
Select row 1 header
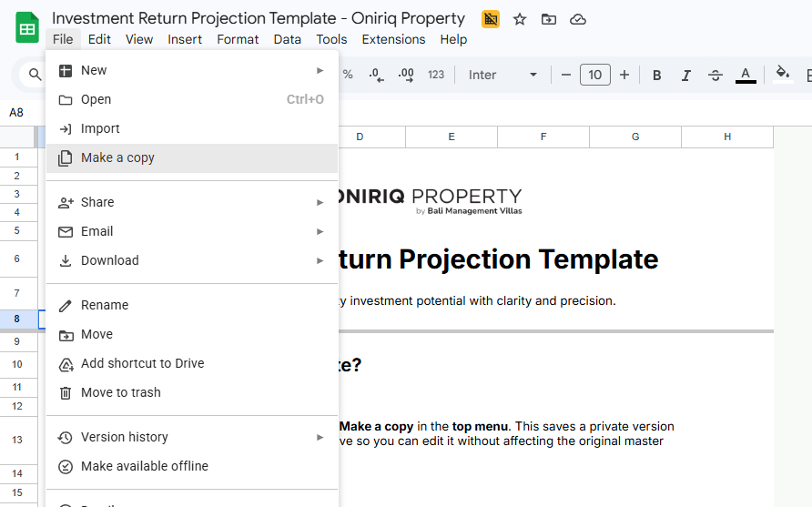click(17, 157)
